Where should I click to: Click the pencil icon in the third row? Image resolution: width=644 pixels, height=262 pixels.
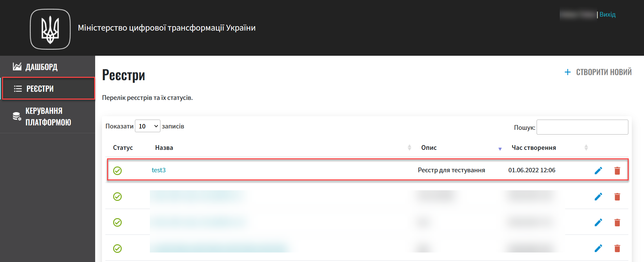[x=598, y=222]
